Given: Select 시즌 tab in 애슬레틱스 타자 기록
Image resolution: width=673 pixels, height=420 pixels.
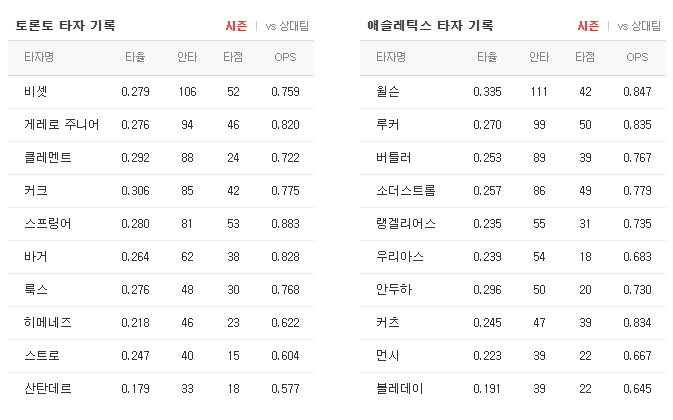Looking at the screenshot, I should (588, 26).
